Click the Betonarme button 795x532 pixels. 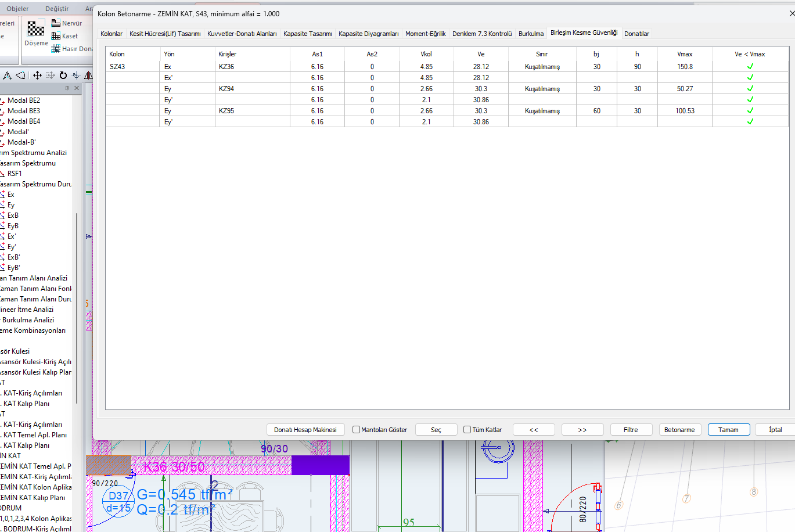pos(680,430)
